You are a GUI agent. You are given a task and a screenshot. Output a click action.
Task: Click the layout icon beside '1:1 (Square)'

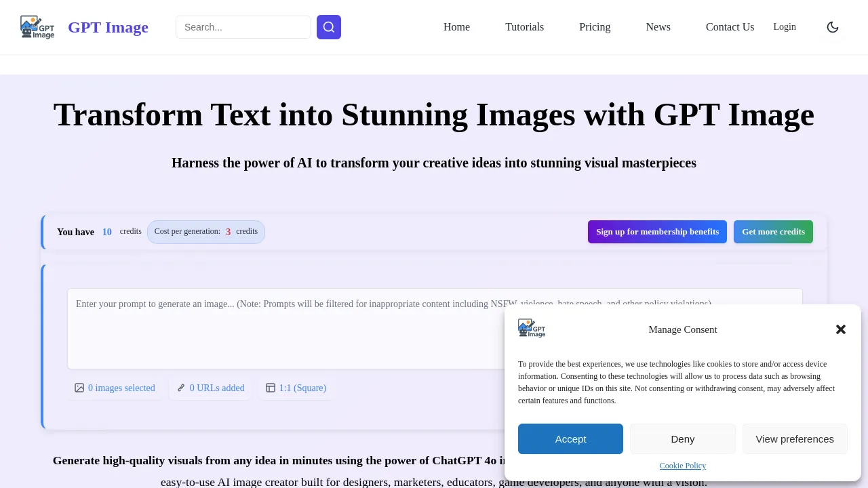point(271,388)
